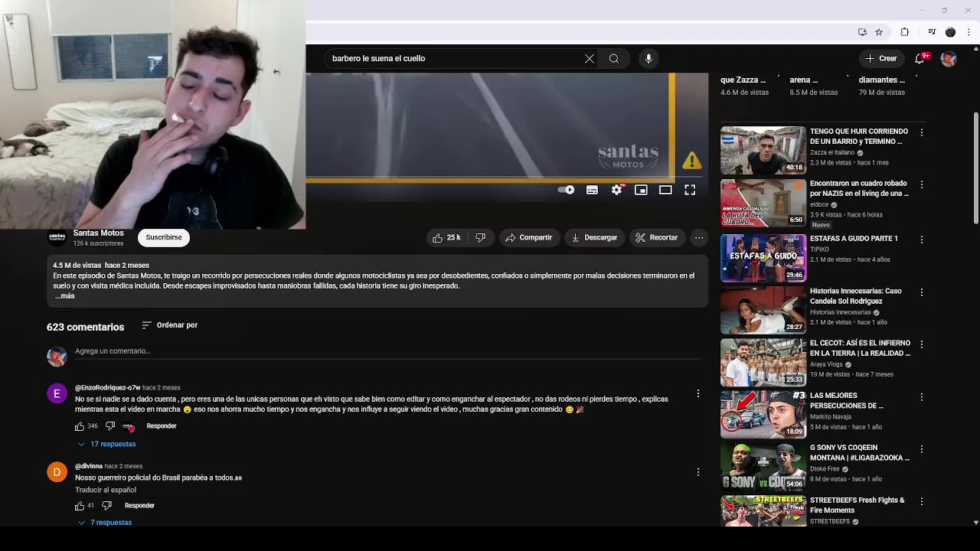The width and height of the screenshot is (980, 551).
Task: Enter full screen video
Action: point(690,190)
